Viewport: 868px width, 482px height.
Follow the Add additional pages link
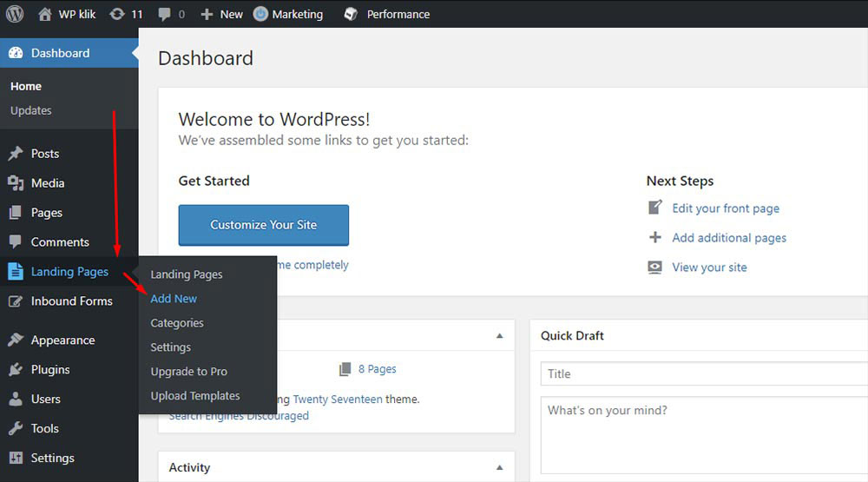click(729, 238)
